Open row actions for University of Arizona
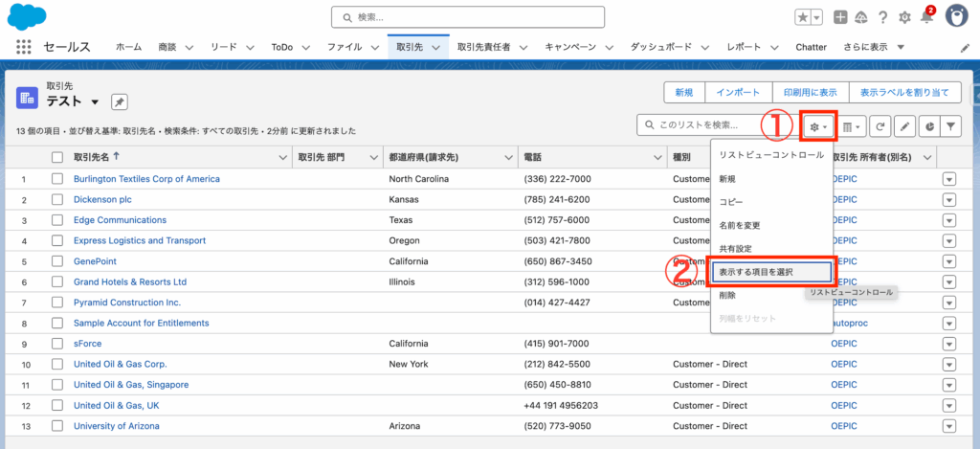Image resolution: width=980 pixels, height=449 pixels. (x=948, y=426)
